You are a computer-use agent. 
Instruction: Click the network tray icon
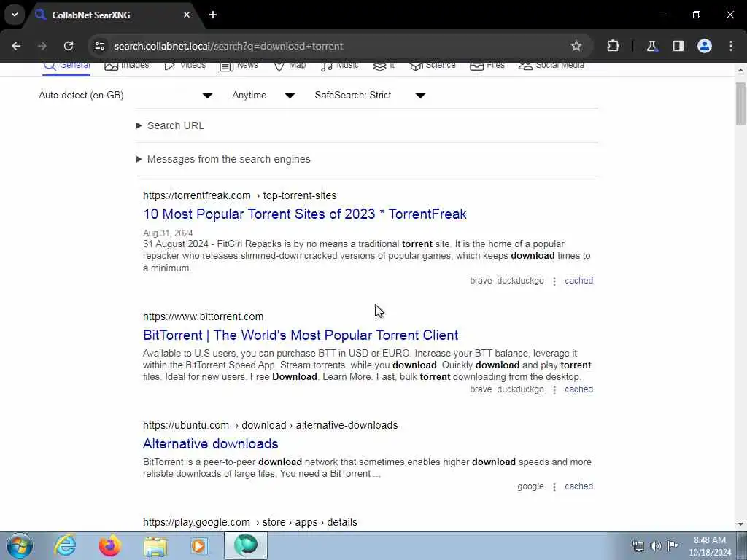click(638, 546)
